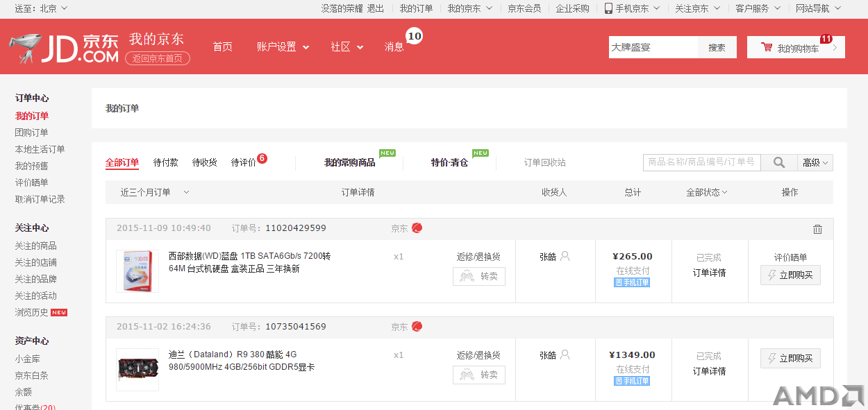Open 京东会员 link in top bar
868x410 pixels.
(524, 8)
